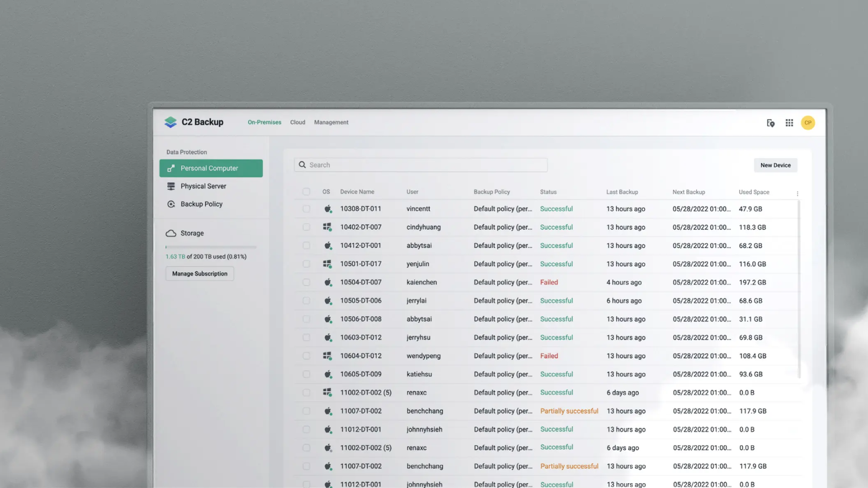The height and width of the screenshot is (488, 868).
Task: Click the 197.2 GB used space value
Action: pos(752,282)
